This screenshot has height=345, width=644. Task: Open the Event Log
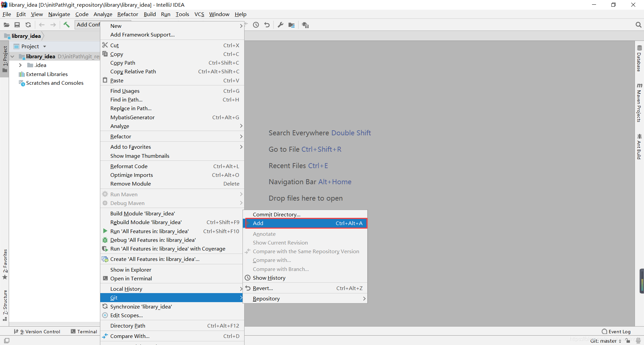click(x=616, y=332)
